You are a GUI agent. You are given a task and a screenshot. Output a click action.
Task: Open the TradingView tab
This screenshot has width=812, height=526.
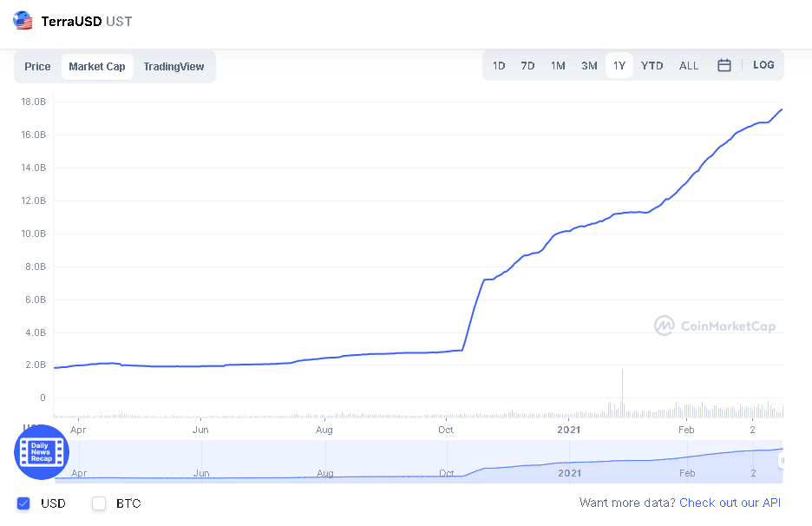point(174,66)
